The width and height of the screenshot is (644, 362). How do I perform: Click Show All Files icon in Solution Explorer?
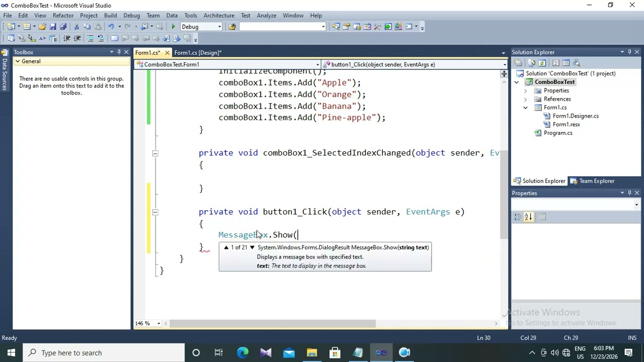coord(532,63)
